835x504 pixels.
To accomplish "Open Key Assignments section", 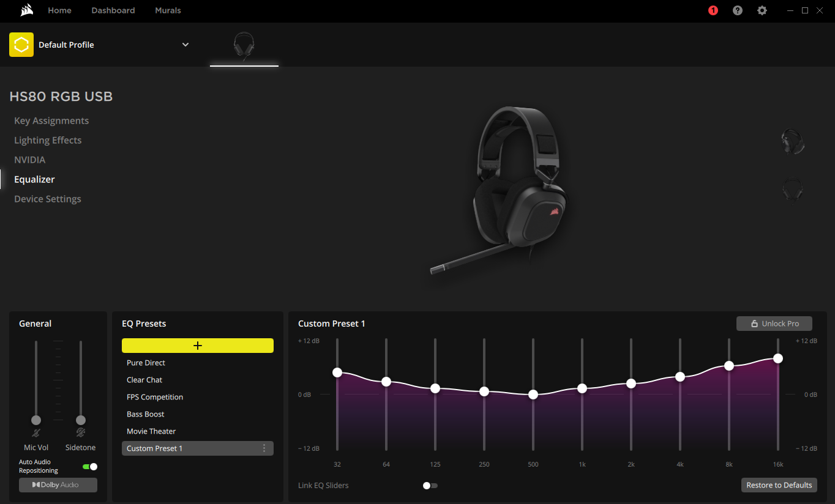I will (51, 120).
